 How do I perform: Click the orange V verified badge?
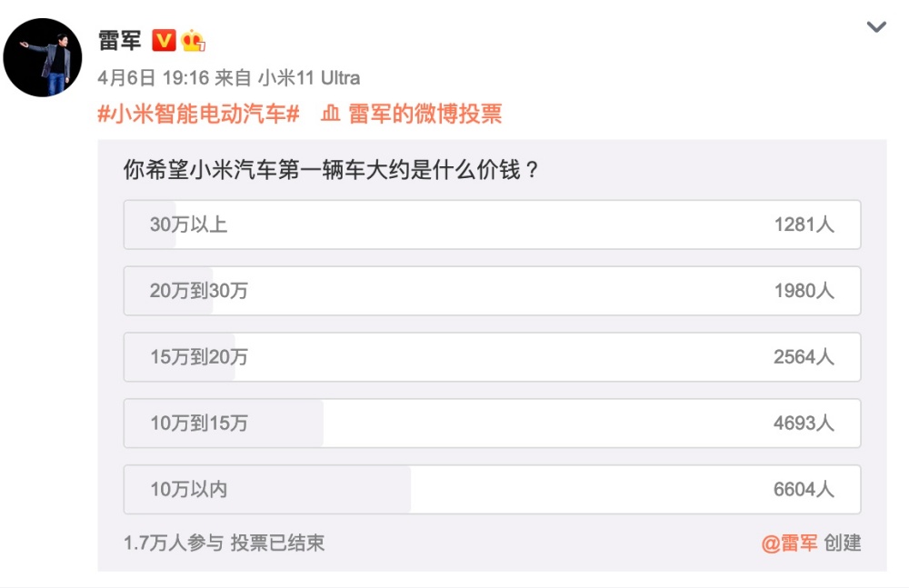tap(164, 41)
